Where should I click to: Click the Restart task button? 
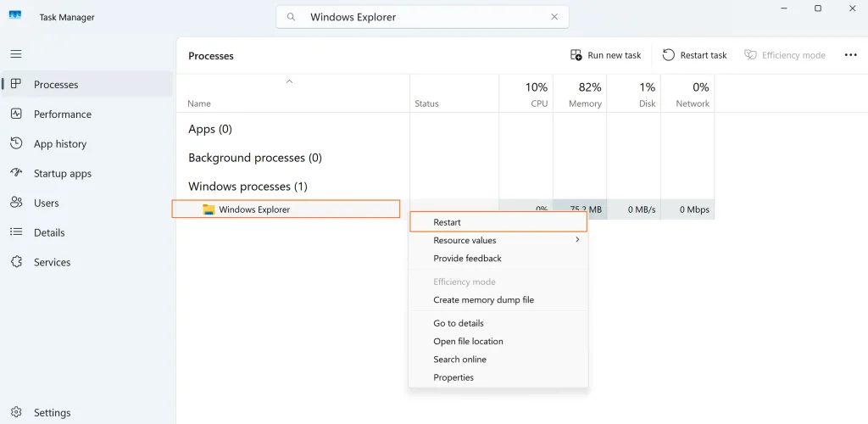coord(695,55)
